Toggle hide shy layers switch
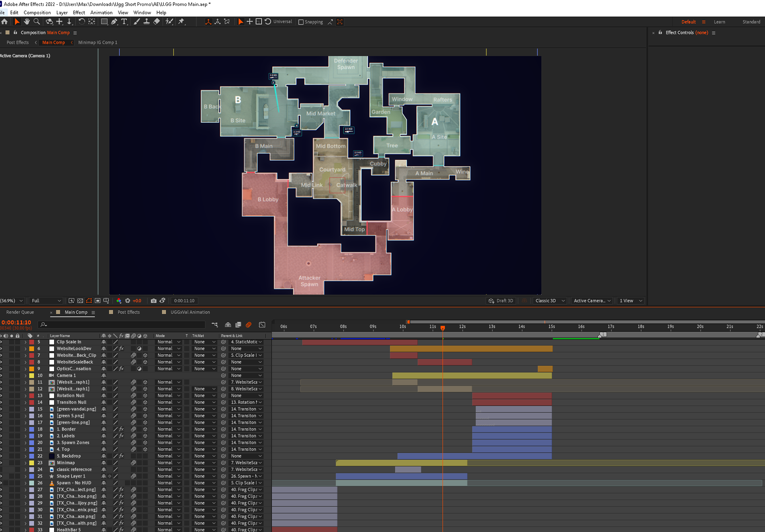 pos(228,325)
